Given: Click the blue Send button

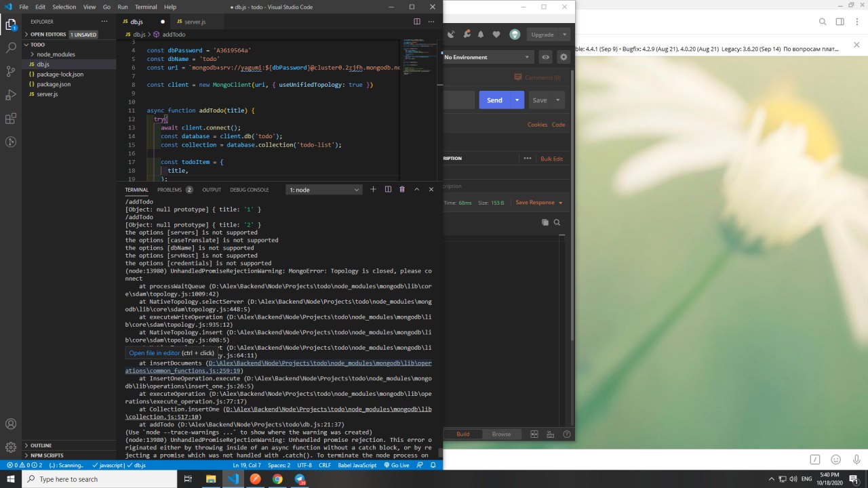Looking at the screenshot, I should pos(494,100).
